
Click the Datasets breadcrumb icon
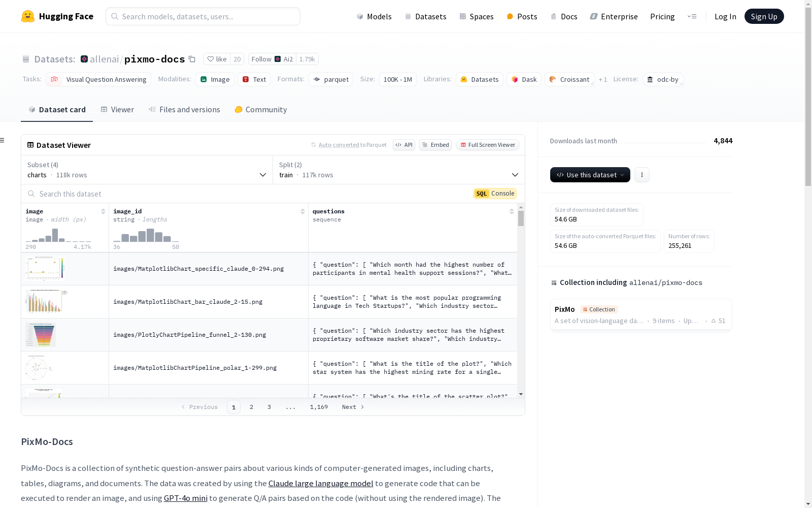pos(26,59)
